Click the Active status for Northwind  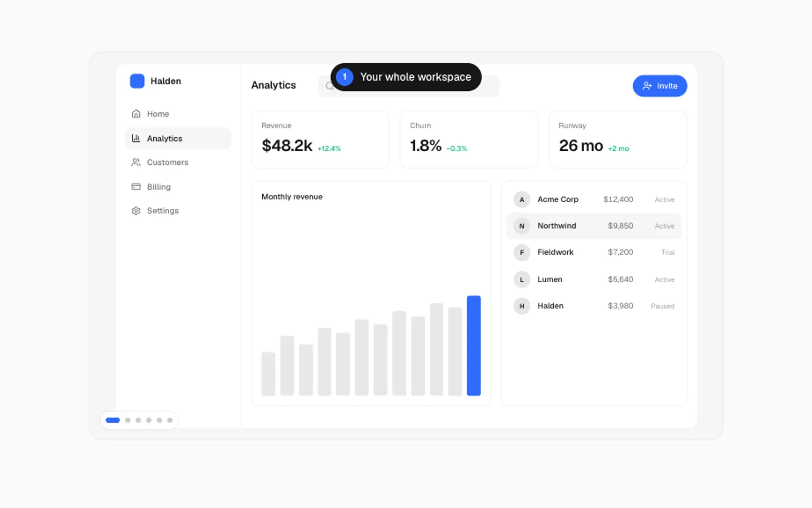pos(664,226)
